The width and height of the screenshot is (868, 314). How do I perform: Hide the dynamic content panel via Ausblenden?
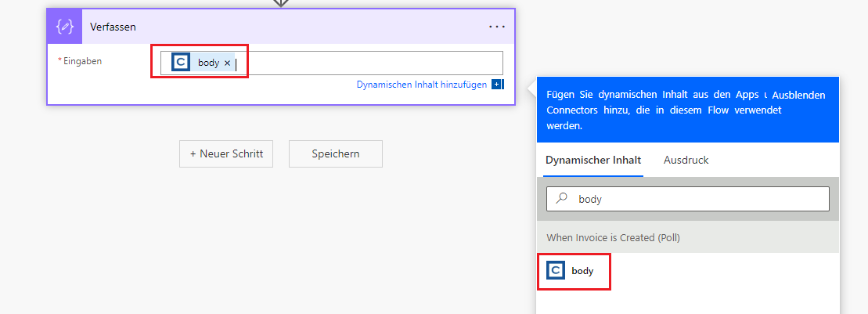point(798,95)
